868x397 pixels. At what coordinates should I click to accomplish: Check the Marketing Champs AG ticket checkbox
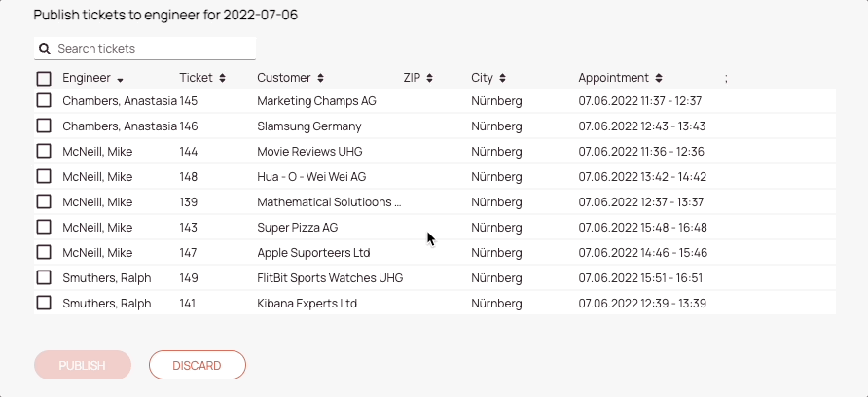click(44, 101)
